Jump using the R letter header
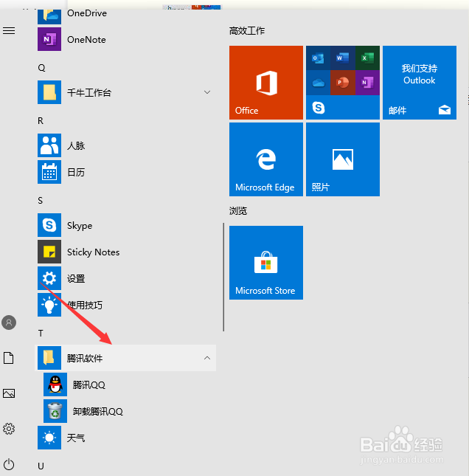This screenshot has height=476, width=469. [x=41, y=121]
